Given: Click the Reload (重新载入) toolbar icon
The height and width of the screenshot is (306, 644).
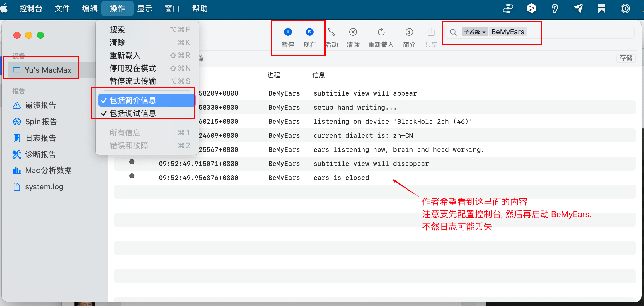Looking at the screenshot, I should pyautogui.click(x=381, y=32).
